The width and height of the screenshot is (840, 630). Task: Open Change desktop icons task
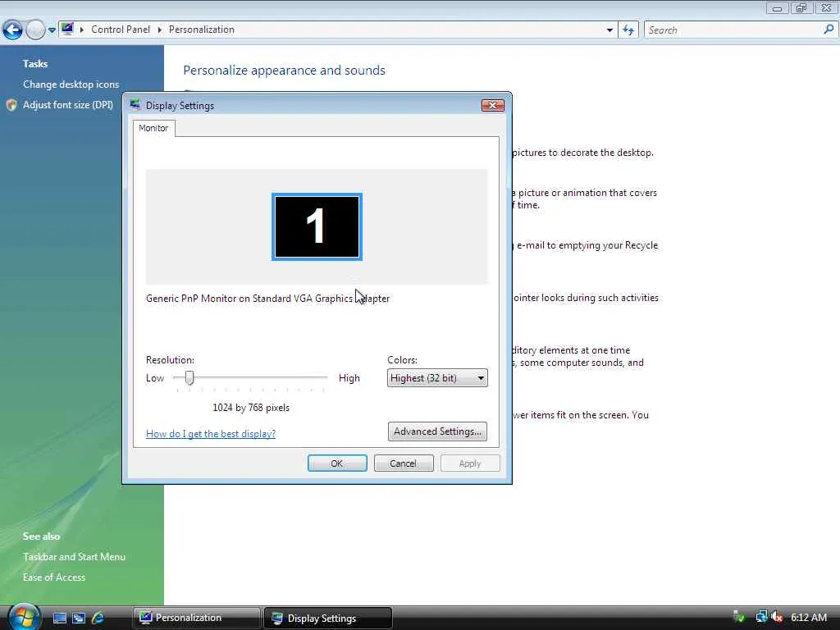point(71,84)
